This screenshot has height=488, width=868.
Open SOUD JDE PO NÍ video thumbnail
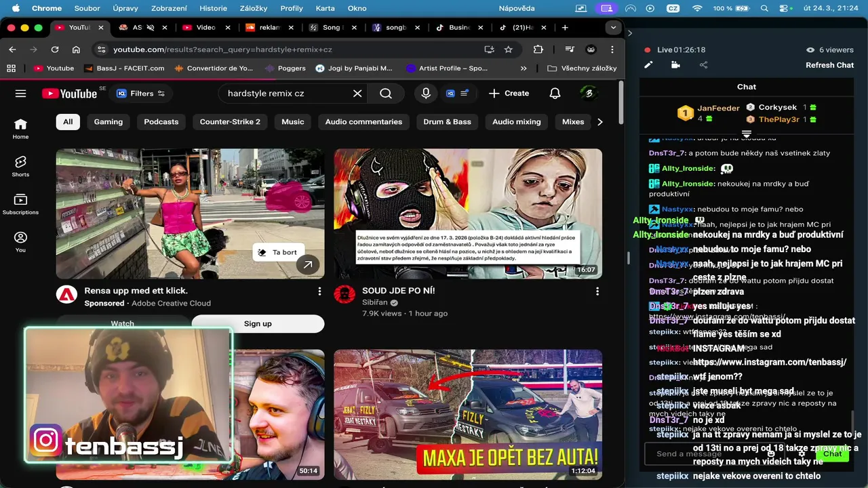(468, 213)
